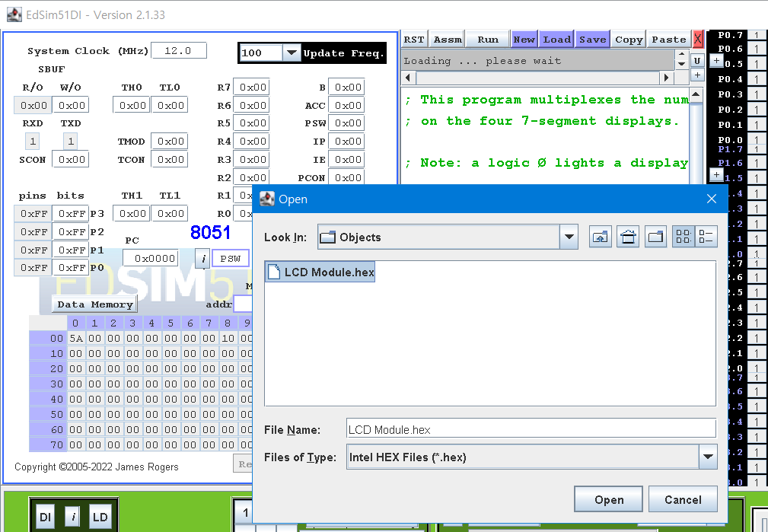Click the red X button beside Paste

click(x=698, y=39)
